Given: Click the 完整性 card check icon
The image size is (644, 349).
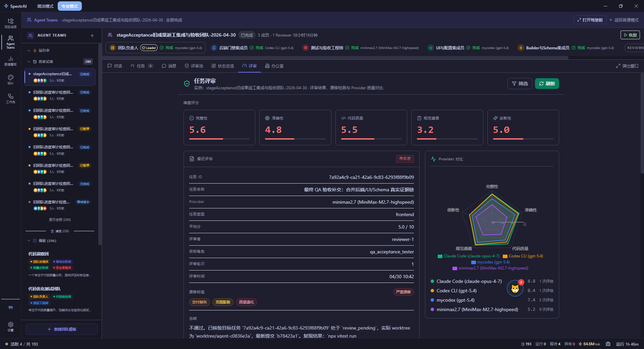Looking at the screenshot, I should coord(192,118).
